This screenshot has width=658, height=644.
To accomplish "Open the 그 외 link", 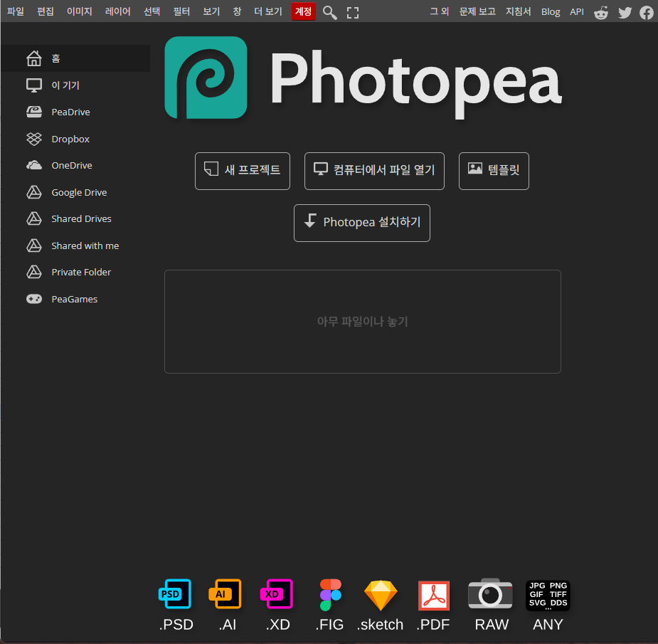I will (440, 11).
